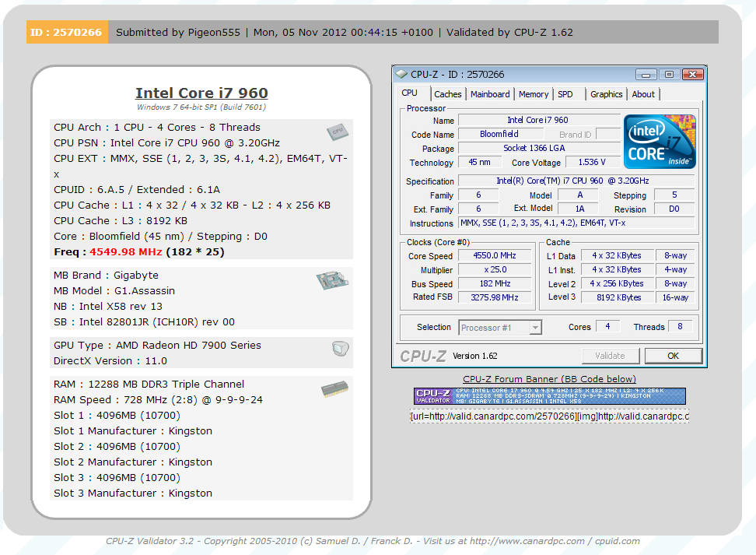Open the Intel Core i7 960 heading link
This screenshot has height=555, width=756.
201,93
